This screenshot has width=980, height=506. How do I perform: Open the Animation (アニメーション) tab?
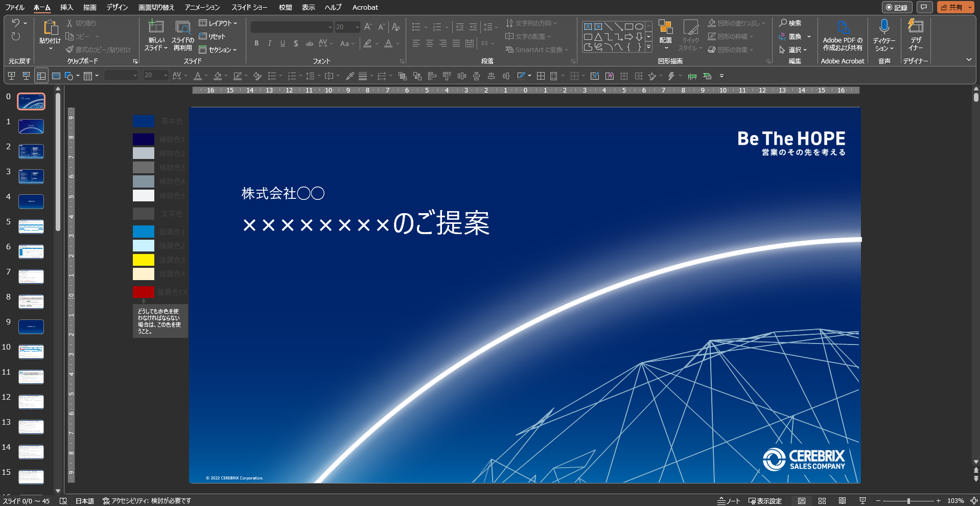[202, 7]
